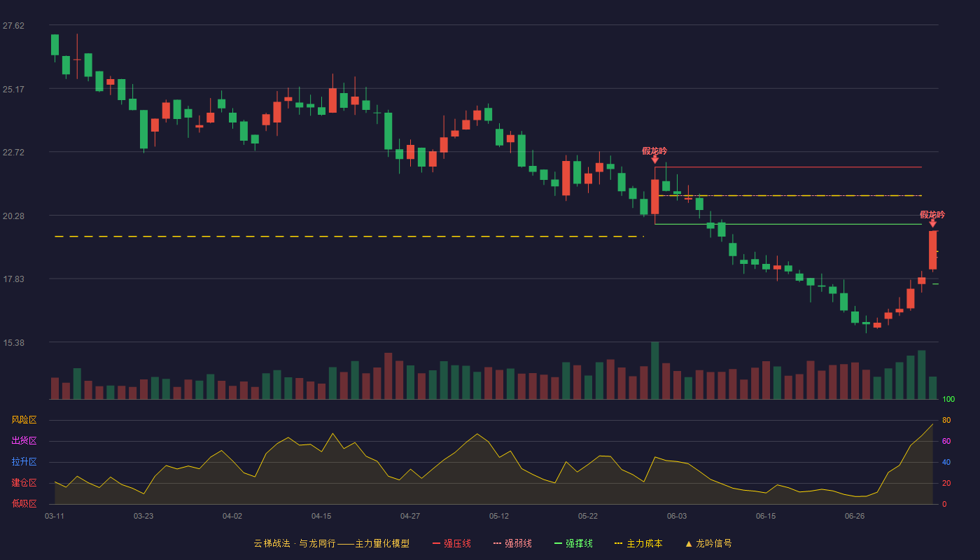The height and width of the screenshot is (560, 980).
Task: Click the latest 假龙吟 signal arrow at right
Action: click(932, 223)
